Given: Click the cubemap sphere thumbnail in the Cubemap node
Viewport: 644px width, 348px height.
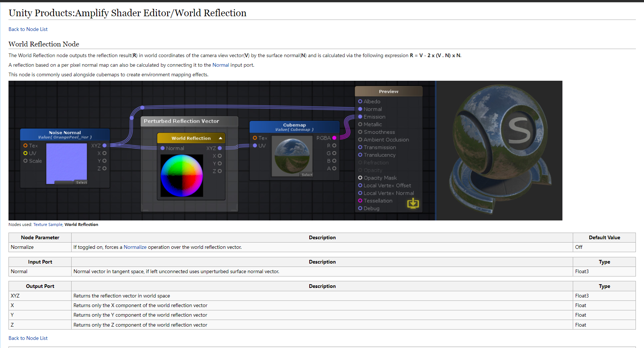Looking at the screenshot, I should point(292,156).
